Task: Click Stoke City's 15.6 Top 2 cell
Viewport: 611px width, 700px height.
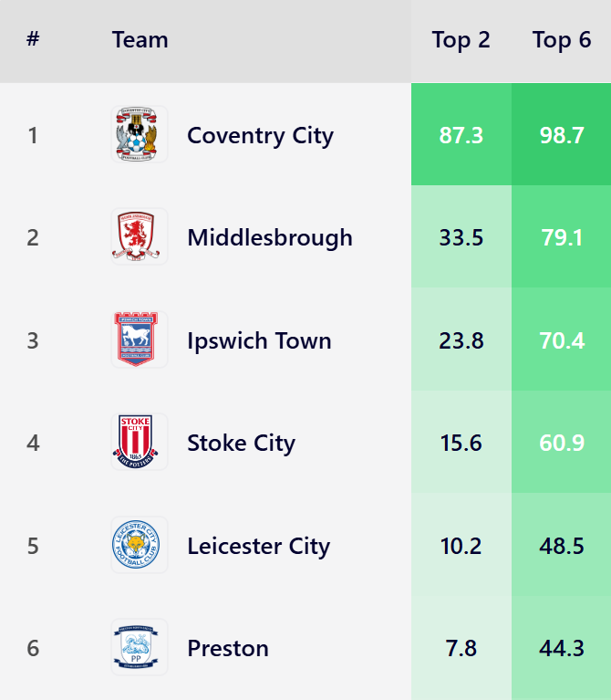Action: click(x=461, y=443)
